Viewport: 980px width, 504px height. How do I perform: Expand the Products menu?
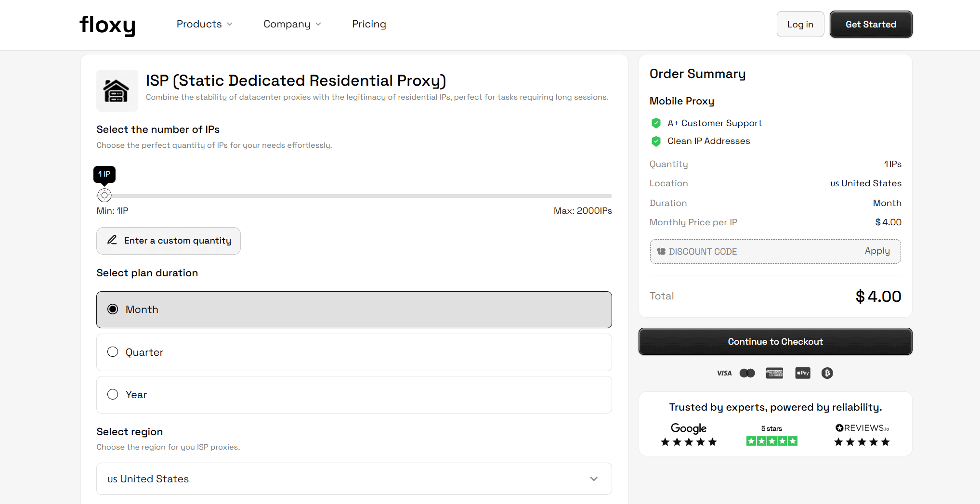[205, 24]
